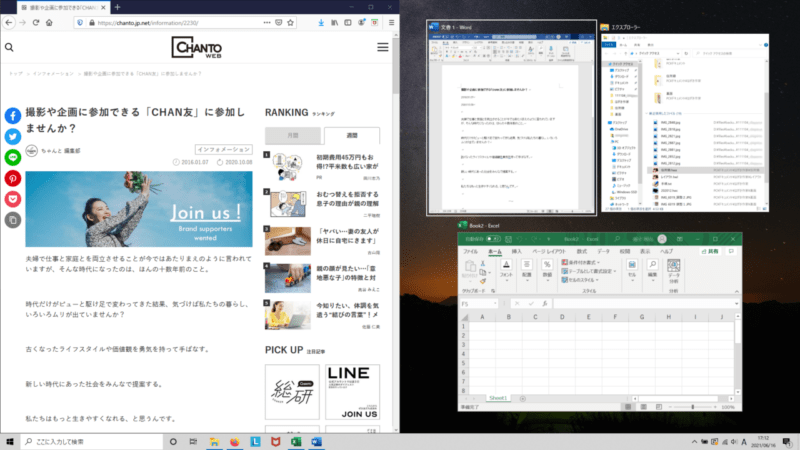The image size is (800, 450).
Task: Share on LINE using green icon
Action: [x=14, y=157]
